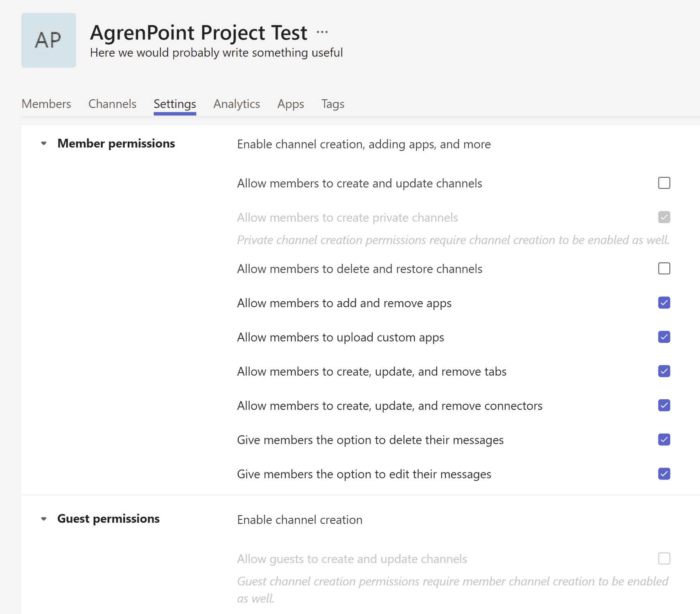Open the Apps tab

tap(291, 104)
